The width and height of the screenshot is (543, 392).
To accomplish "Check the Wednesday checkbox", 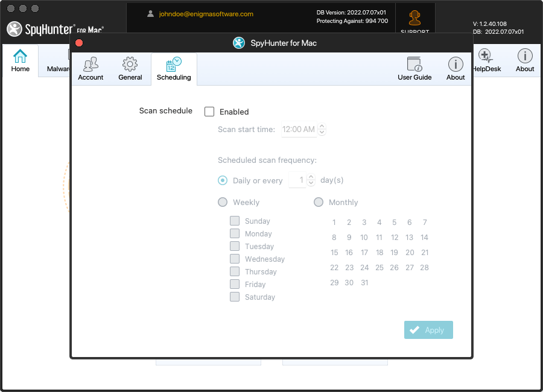I will [235, 259].
